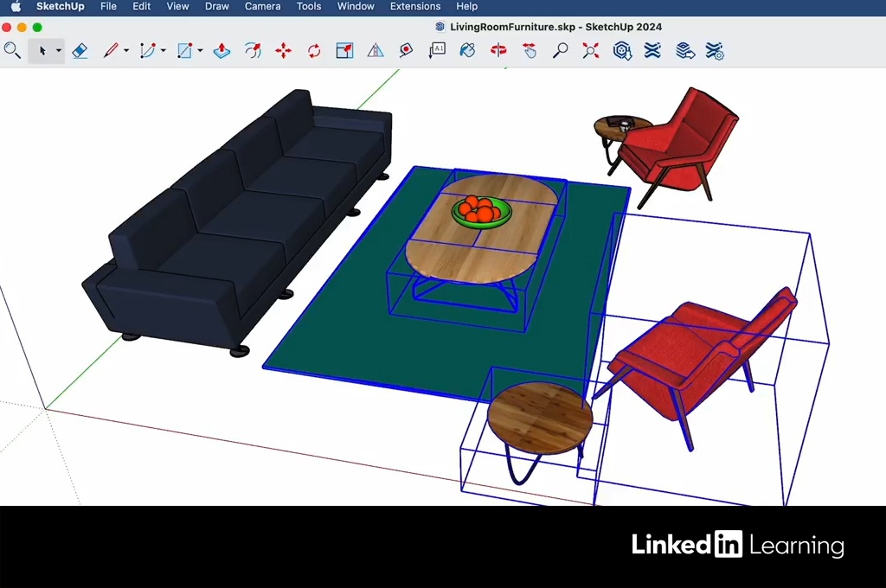
Task: Open the Arc tool dropdown arrow
Action: point(163,51)
